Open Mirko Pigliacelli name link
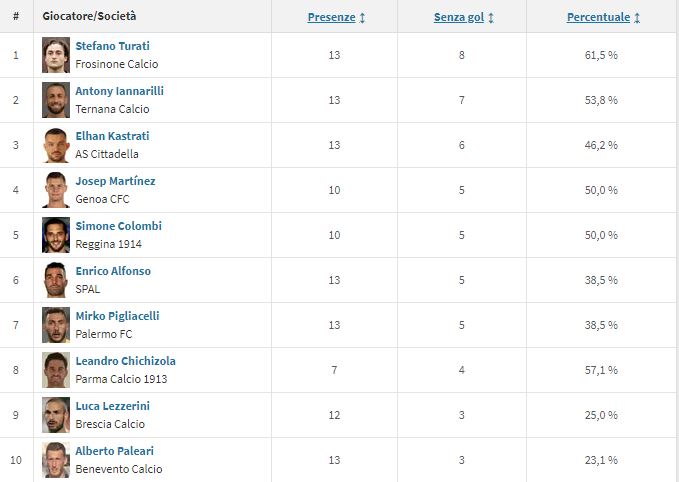This screenshot has width=679, height=482. click(117, 316)
